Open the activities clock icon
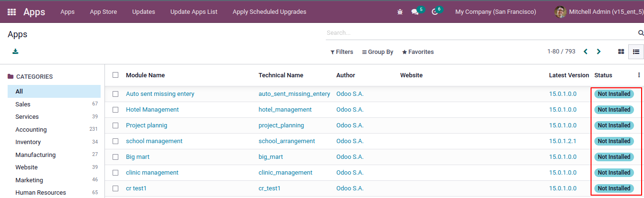Image resolution: width=644 pixels, height=198 pixels. 435,12
